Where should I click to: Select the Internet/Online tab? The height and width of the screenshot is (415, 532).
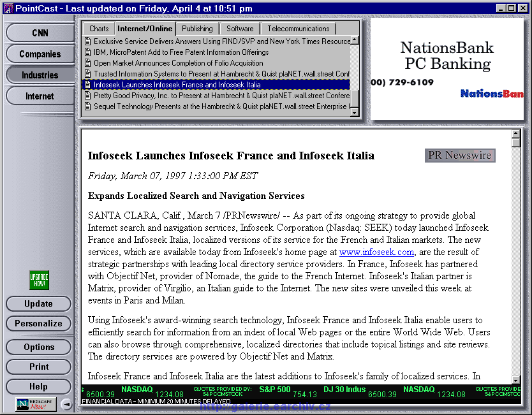[145, 29]
